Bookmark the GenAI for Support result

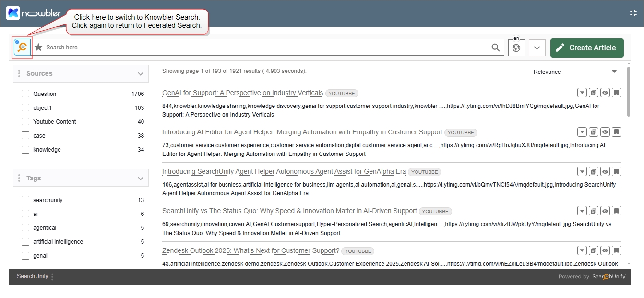pyautogui.click(x=617, y=93)
